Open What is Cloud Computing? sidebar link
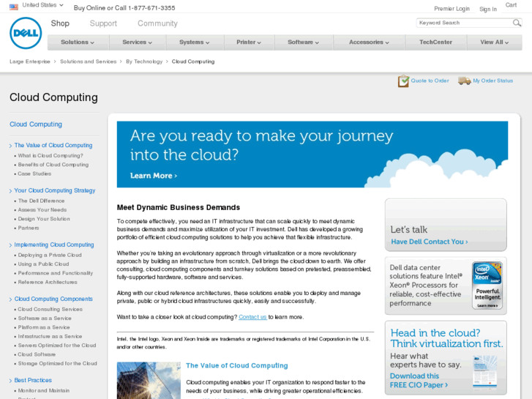Image resolution: width=532 pixels, height=399 pixels. (x=50, y=155)
